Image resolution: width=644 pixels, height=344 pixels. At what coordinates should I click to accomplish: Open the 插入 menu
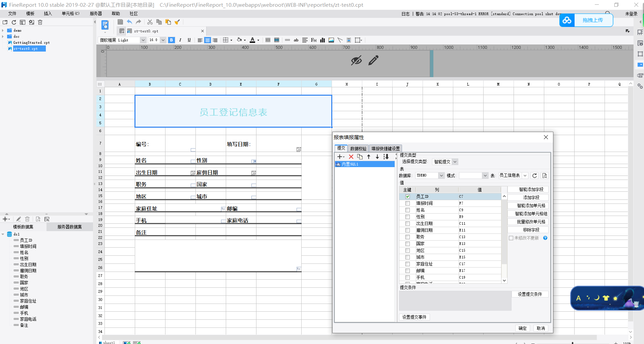(x=48, y=13)
